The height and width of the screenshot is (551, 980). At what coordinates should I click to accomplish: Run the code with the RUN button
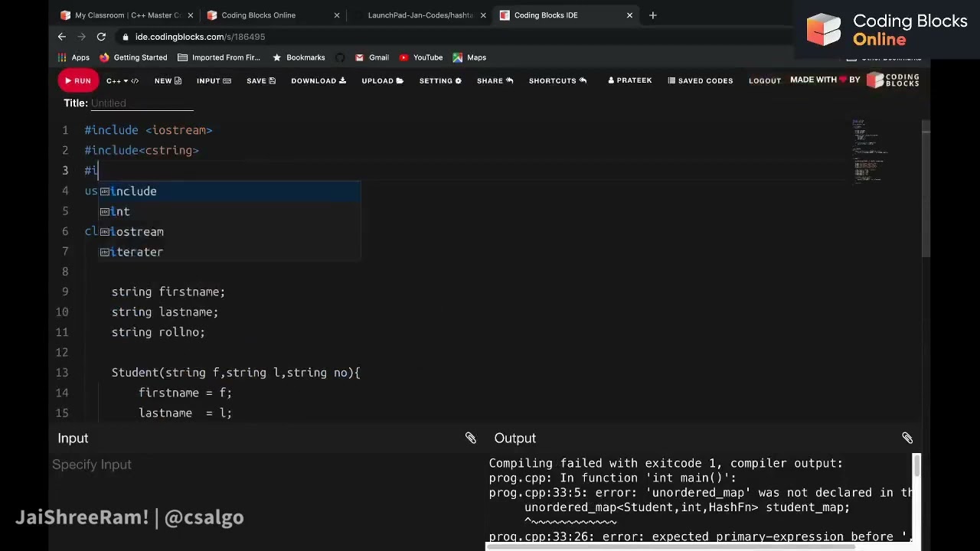point(77,80)
